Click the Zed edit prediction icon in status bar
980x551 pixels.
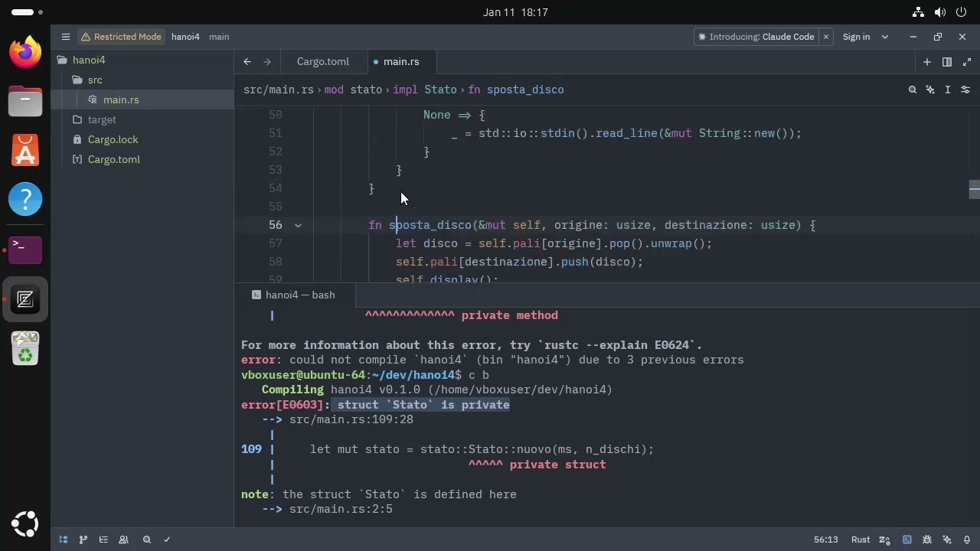(884, 540)
